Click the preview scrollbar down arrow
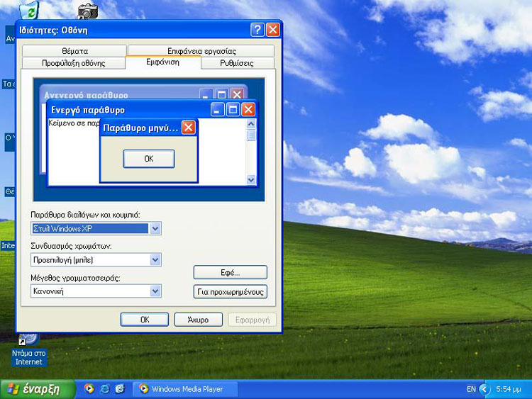 click(251, 180)
